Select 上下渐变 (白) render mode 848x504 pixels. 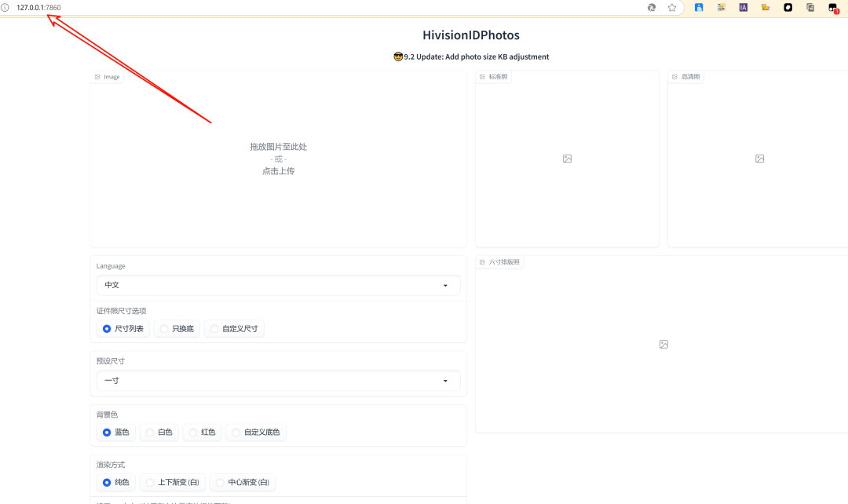tap(173, 482)
